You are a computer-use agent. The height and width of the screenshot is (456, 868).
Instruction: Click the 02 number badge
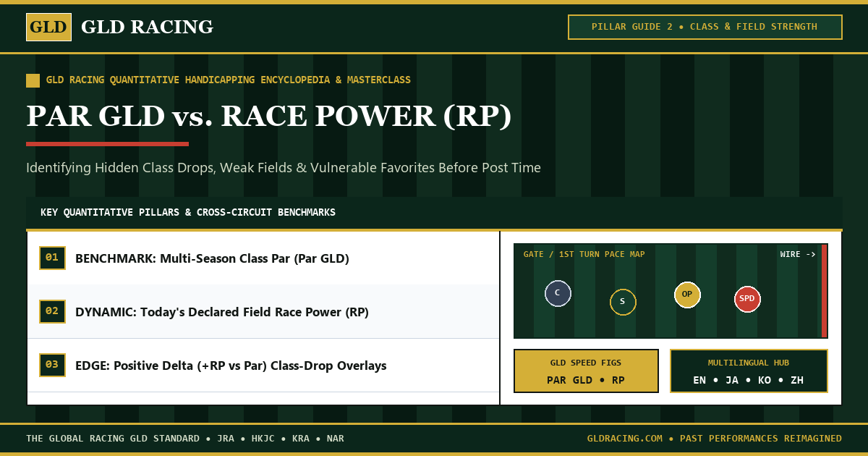[x=52, y=311]
